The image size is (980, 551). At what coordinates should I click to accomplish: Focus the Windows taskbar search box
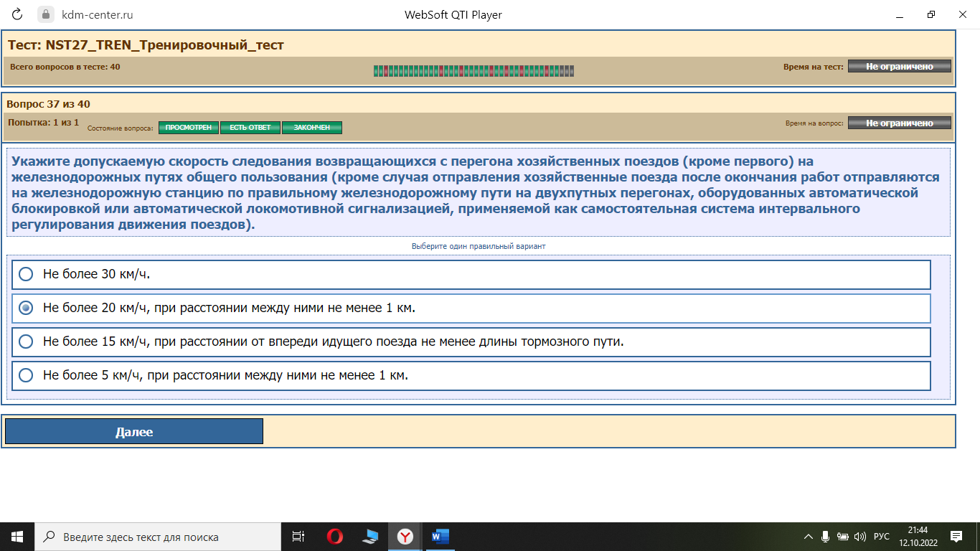pyautogui.click(x=158, y=537)
